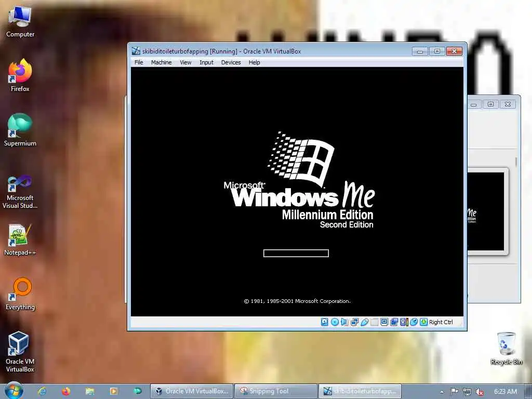This screenshot has width=532, height=399.
Task: Click the audio status icon in VM status bar
Action: coord(344,322)
